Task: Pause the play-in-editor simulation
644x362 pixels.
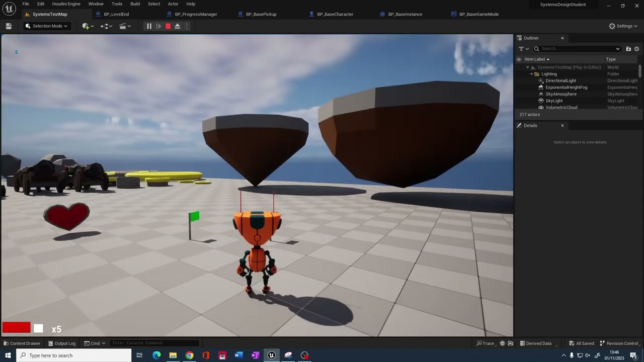Action: [x=149, y=26]
